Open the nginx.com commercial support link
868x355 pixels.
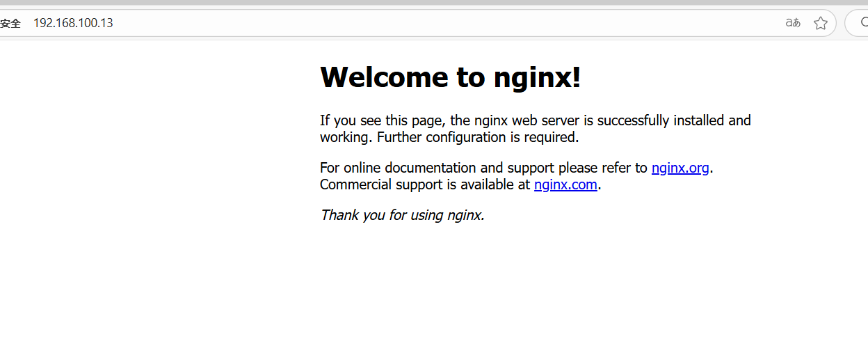pos(565,184)
